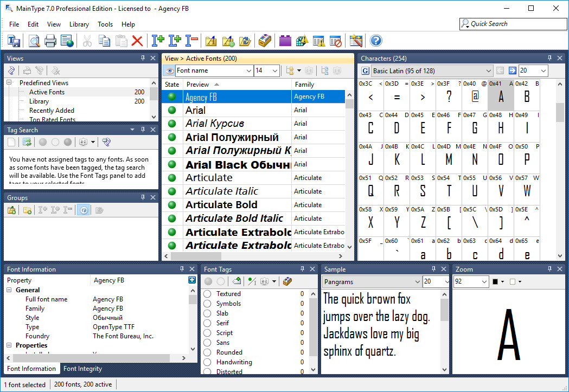Screen dimensions: 569x392
Task: Click the Print icon in the toolbar
Action: (x=50, y=41)
